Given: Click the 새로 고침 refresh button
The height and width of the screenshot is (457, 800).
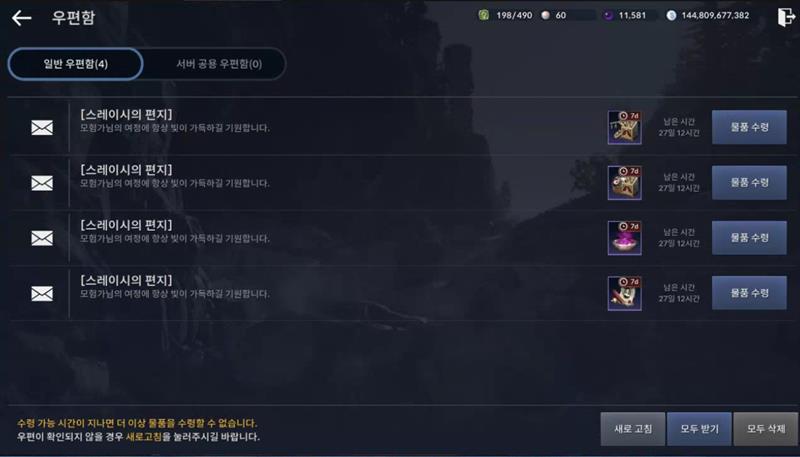Looking at the screenshot, I should click(x=633, y=429).
